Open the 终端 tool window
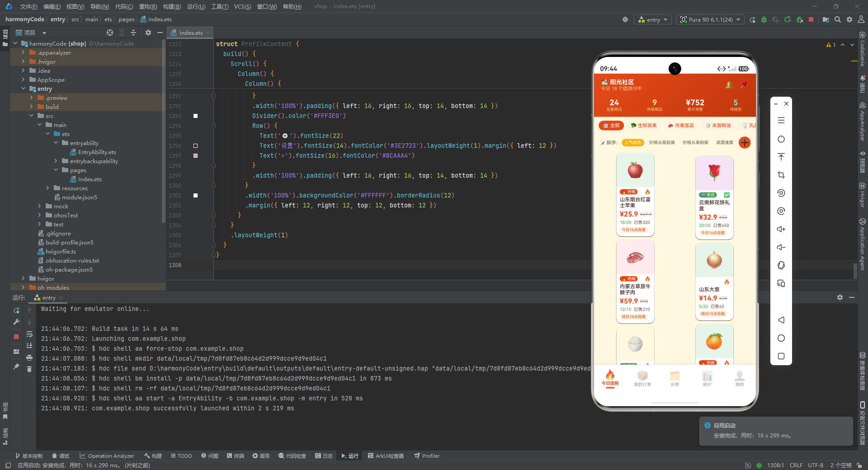This screenshot has height=470, width=868. 236,456
